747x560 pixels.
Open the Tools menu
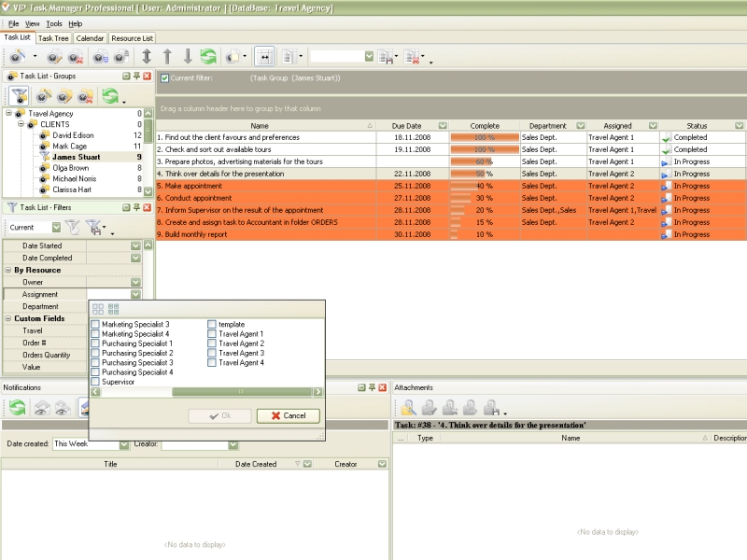click(54, 24)
